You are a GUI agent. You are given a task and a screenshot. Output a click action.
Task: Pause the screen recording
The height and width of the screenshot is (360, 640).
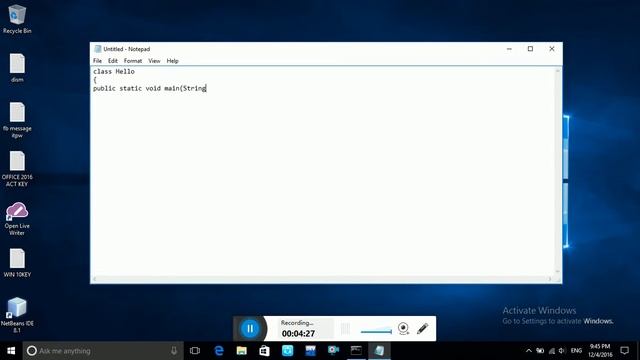coord(250,329)
